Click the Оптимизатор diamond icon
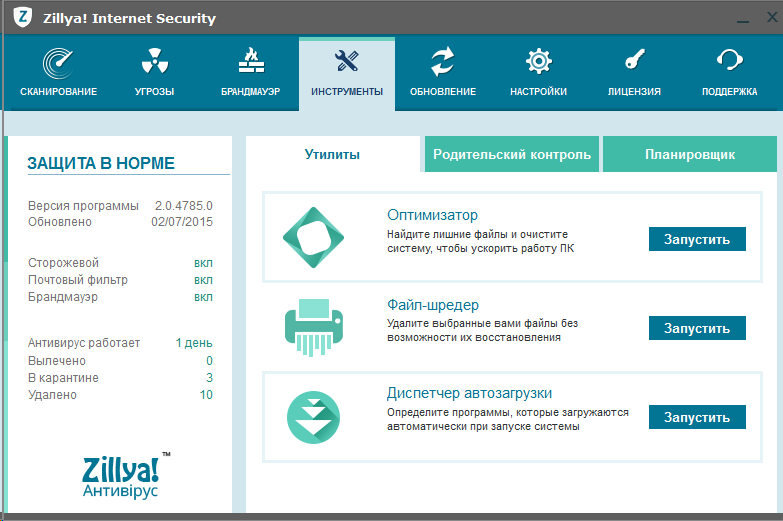783x521 pixels. 314,237
